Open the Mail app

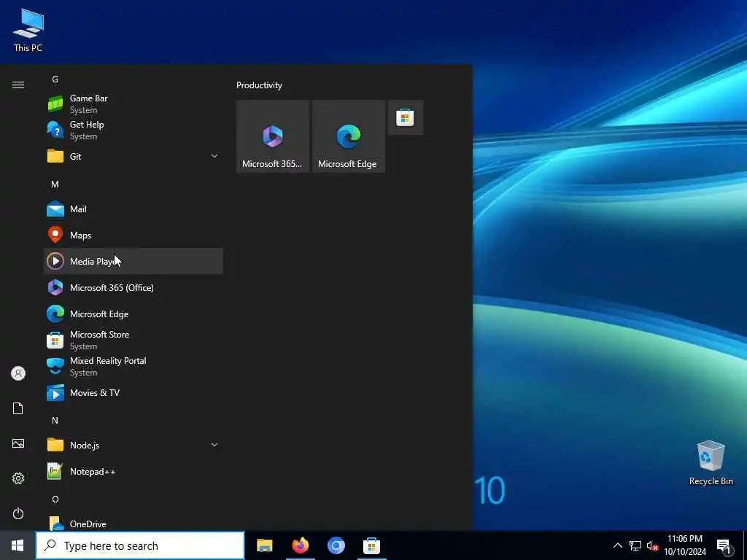point(133,209)
